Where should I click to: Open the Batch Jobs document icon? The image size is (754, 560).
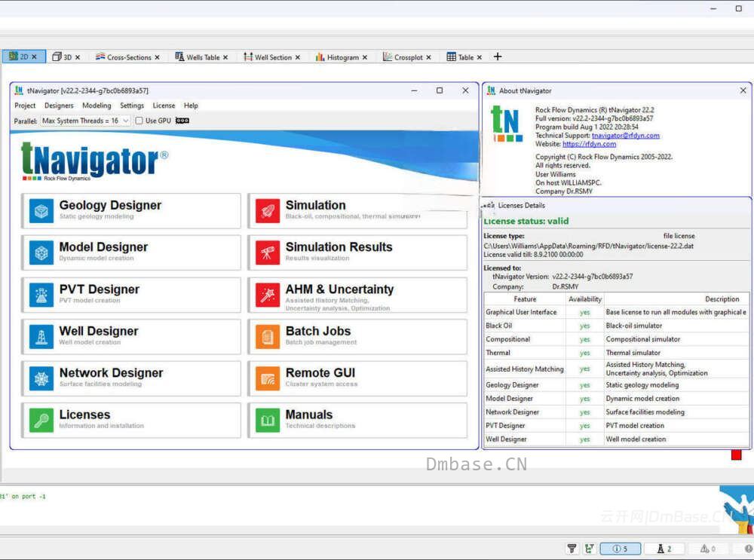click(x=268, y=336)
